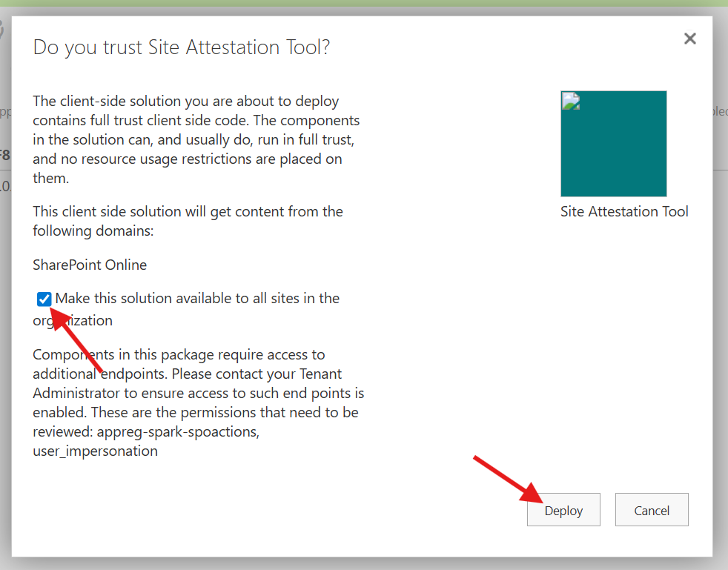
Task: Select the Site Attestation Tool name under tile
Action: pyautogui.click(x=624, y=211)
